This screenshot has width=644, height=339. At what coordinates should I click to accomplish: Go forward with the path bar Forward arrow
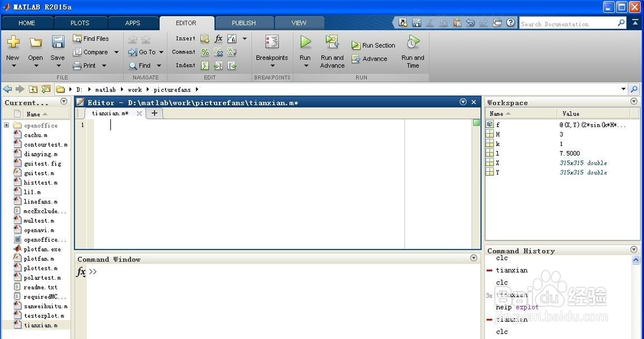20,89
